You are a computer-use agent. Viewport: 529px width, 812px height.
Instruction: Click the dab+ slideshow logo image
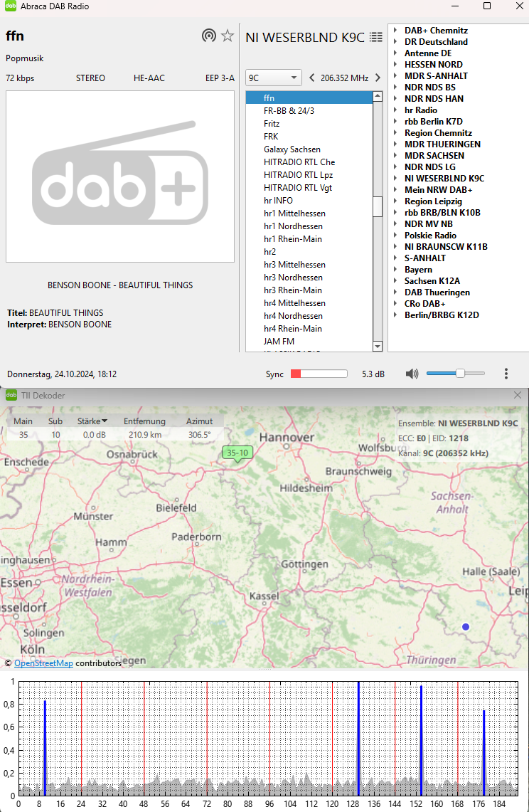[120, 176]
